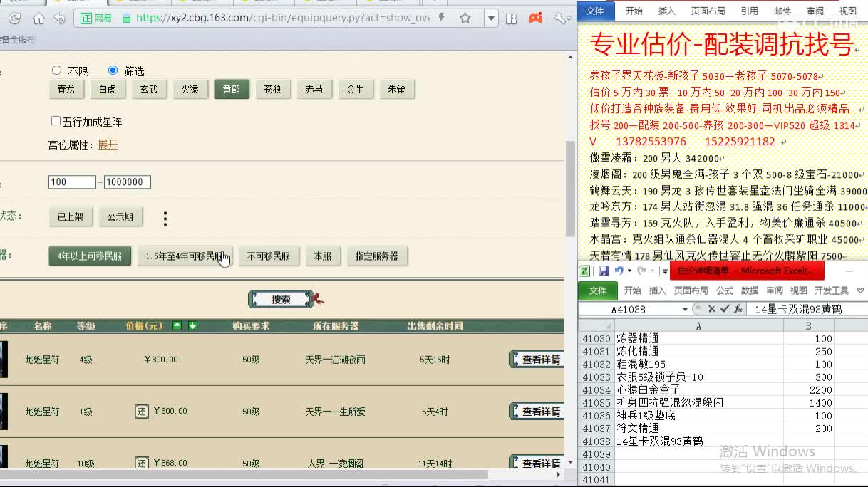
Task: Select the 筛选 radio option
Action: pyautogui.click(x=113, y=70)
